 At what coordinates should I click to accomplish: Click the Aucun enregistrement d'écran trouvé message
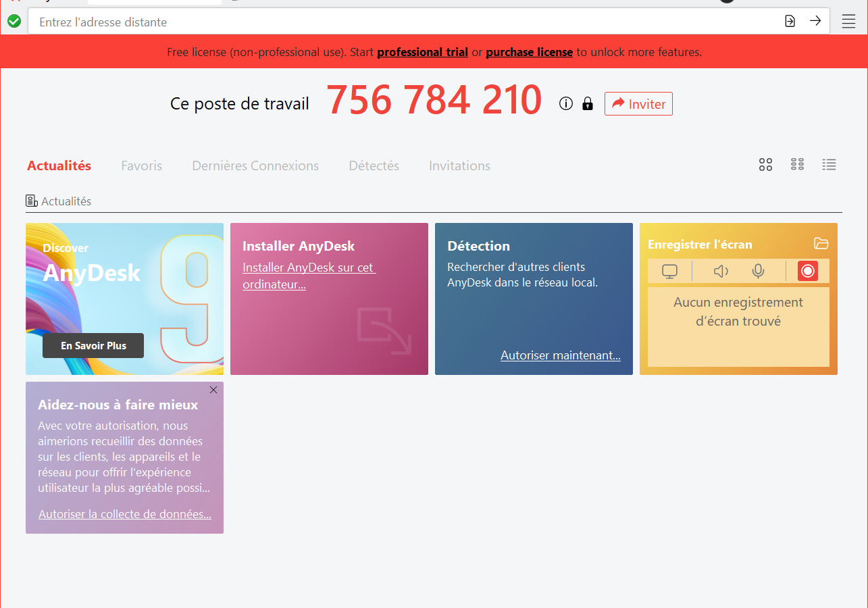738,312
